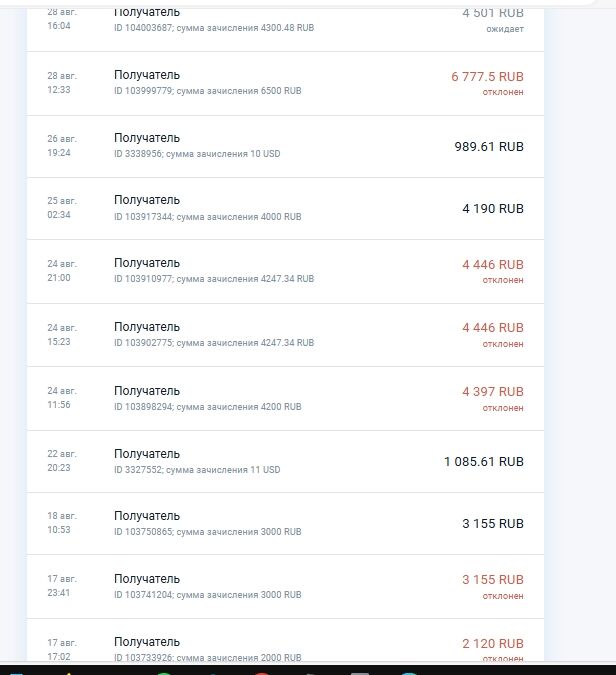Click the 11 USD transaction ID 3327552
Screen dimensions: 616x675
click(196, 469)
